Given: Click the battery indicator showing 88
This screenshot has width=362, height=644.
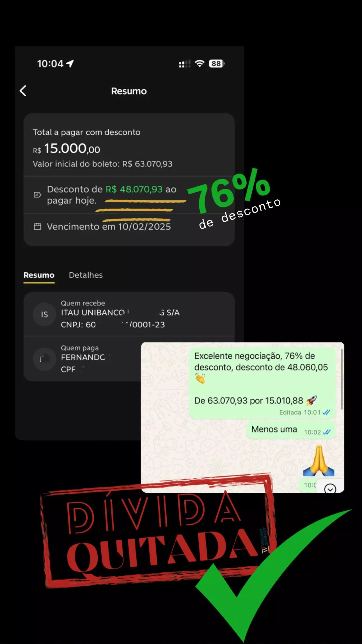Looking at the screenshot, I should click(x=217, y=64).
